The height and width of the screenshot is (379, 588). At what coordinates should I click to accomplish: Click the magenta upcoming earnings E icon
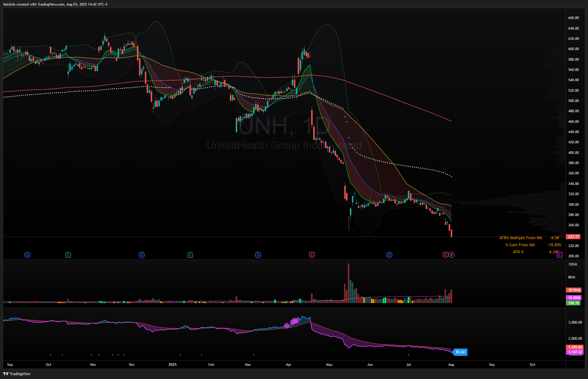560,255
